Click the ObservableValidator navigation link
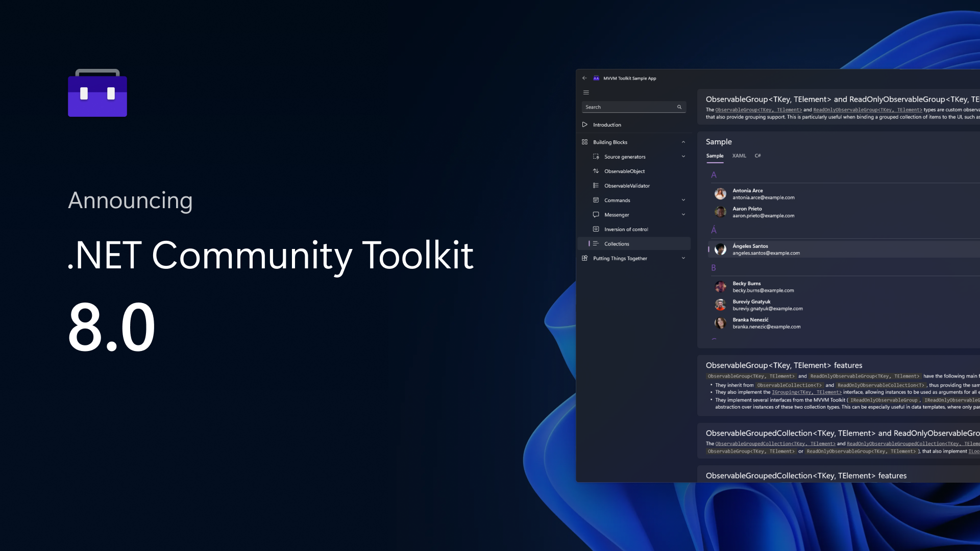The image size is (980, 551). (x=627, y=185)
